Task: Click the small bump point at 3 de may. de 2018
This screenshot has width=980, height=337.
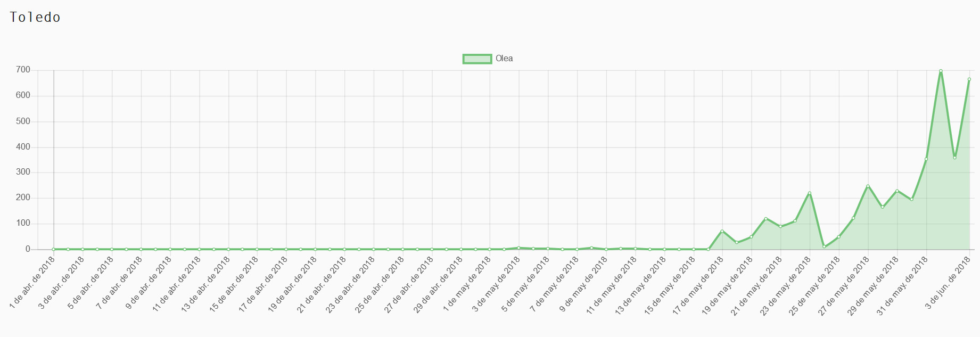Action: tap(518, 248)
